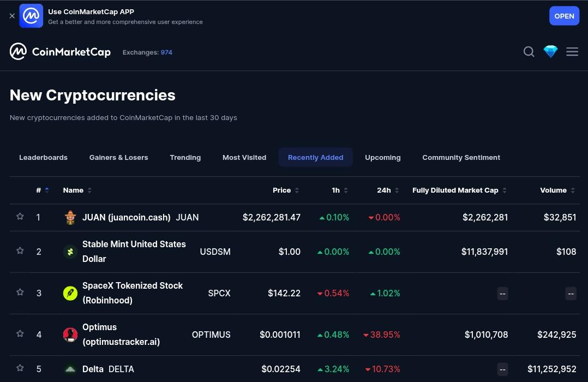Screen dimensions: 588x382
Task: Switch to the Gainers & Losers tab
Action: [x=118, y=157]
